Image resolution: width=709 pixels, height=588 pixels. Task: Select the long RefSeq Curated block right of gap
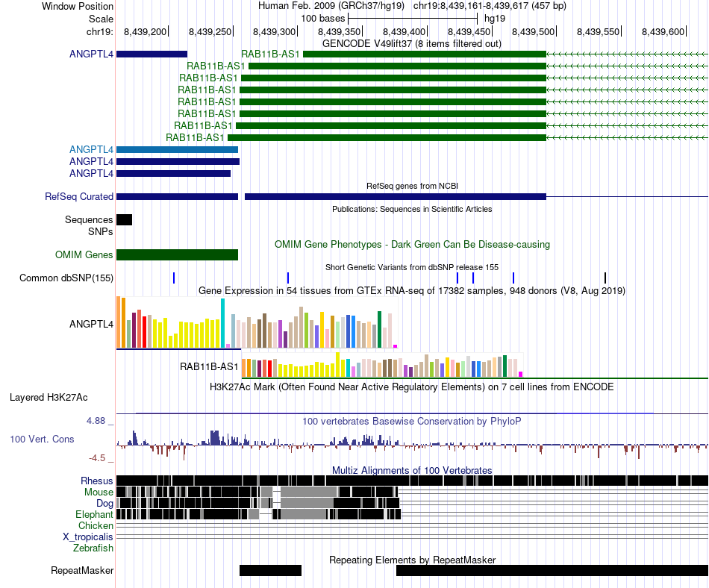pyautogui.click(x=396, y=196)
